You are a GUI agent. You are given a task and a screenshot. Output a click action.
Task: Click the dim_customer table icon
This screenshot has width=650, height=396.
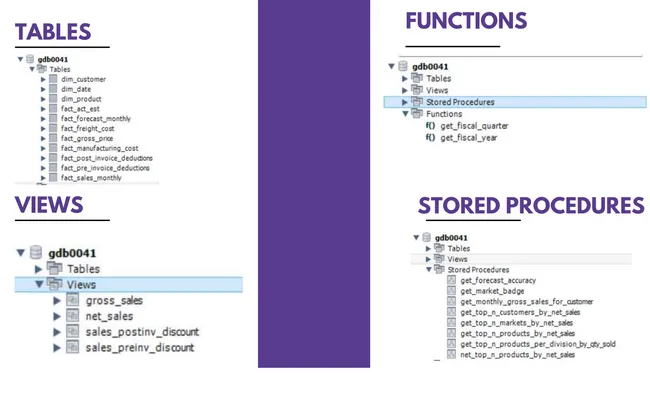(53, 79)
